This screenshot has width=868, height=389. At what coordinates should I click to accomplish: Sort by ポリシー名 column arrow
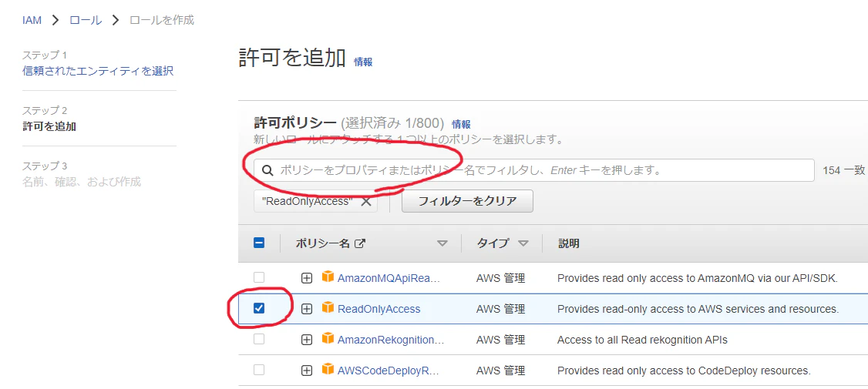(442, 243)
